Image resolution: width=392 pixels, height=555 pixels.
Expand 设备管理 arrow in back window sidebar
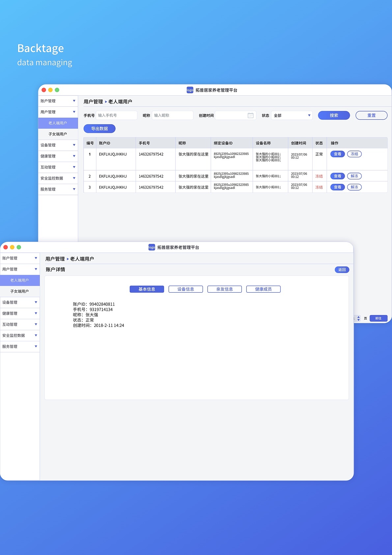click(74, 145)
